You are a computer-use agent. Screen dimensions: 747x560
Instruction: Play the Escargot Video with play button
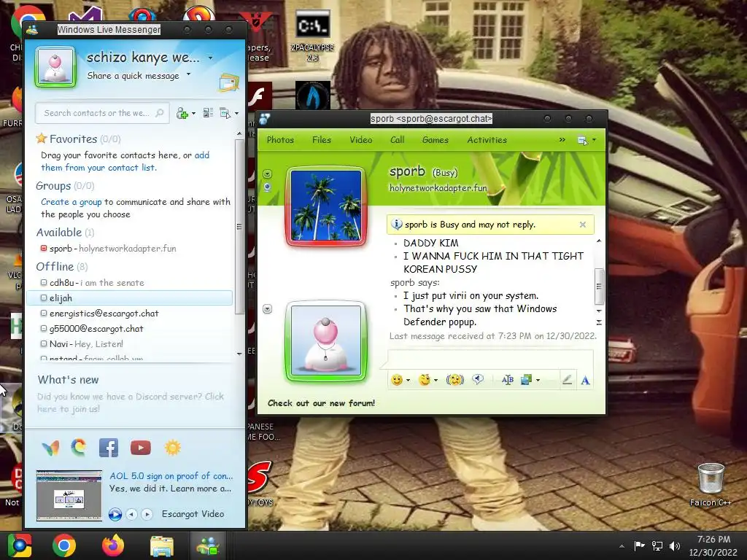tap(115, 514)
